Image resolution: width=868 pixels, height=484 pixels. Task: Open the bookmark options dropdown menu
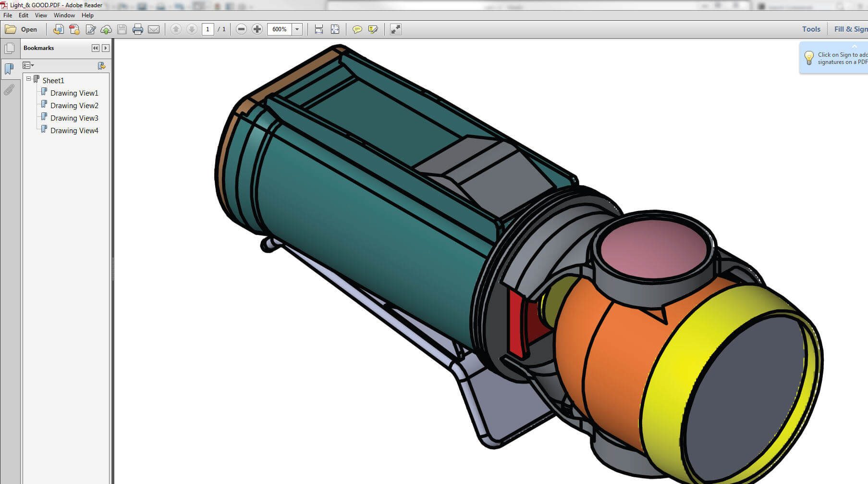pos(28,65)
